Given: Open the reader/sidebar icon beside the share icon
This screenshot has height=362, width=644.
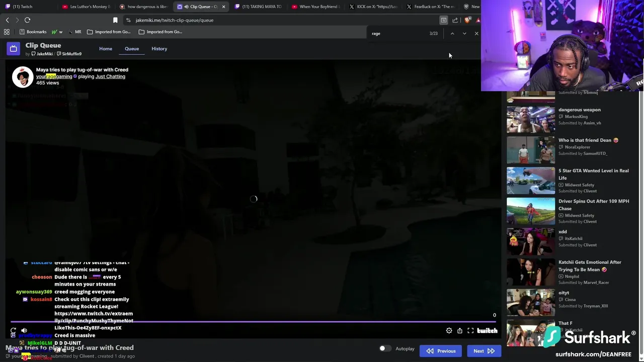Looking at the screenshot, I should tap(443, 20).
